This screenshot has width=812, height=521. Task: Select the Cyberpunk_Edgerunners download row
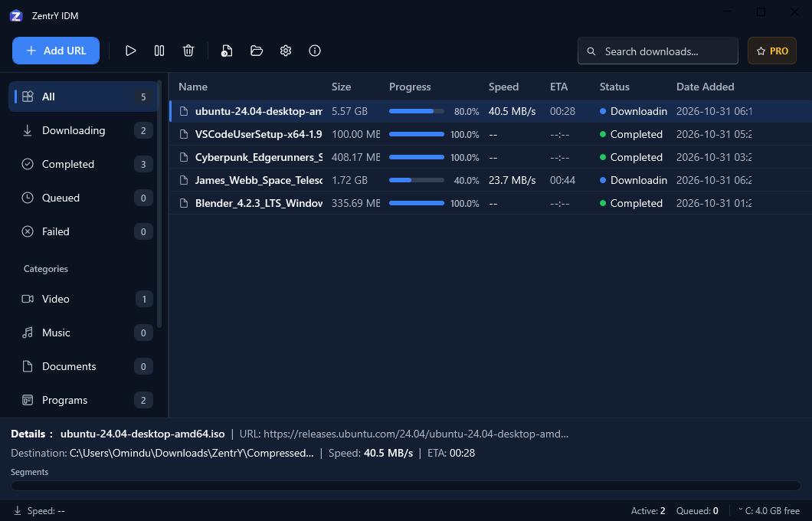point(490,157)
